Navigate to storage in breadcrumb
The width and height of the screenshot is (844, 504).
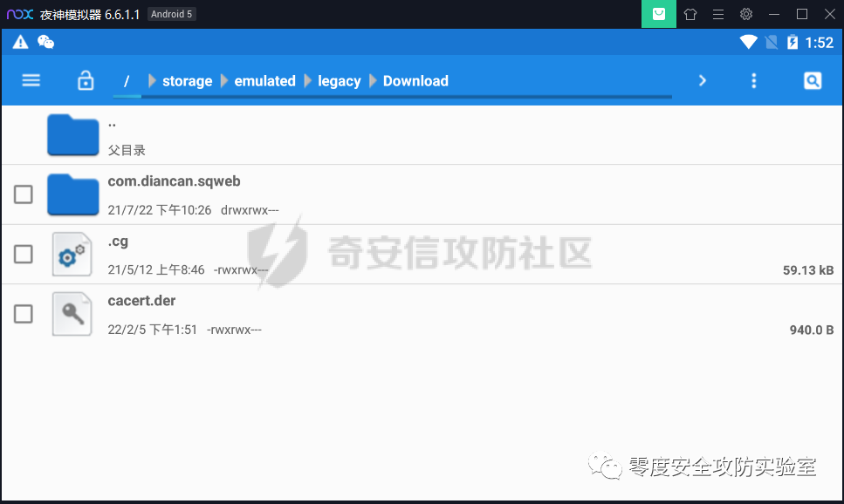[x=188, y=81]
